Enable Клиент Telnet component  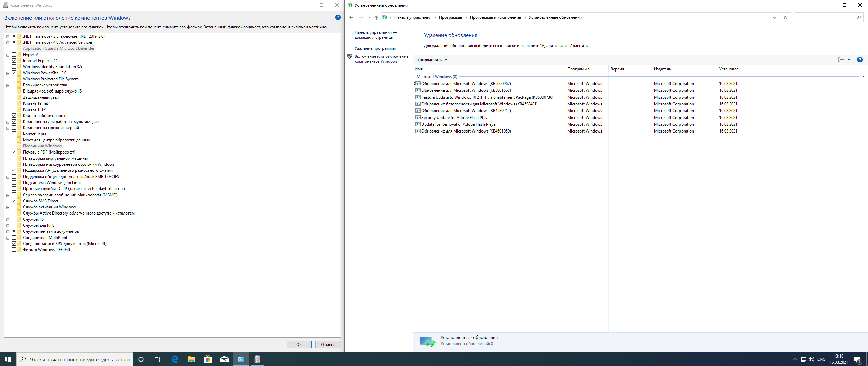pyautogui.click(x=14, y=103)
